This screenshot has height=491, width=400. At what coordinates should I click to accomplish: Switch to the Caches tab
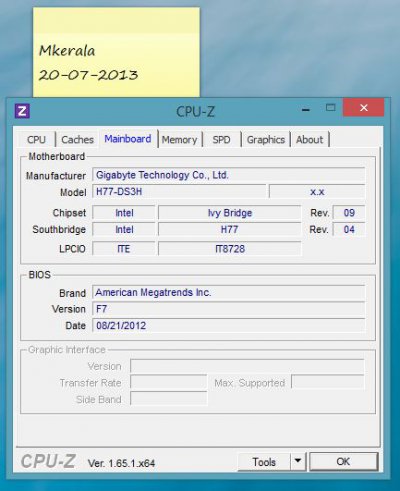77,139
